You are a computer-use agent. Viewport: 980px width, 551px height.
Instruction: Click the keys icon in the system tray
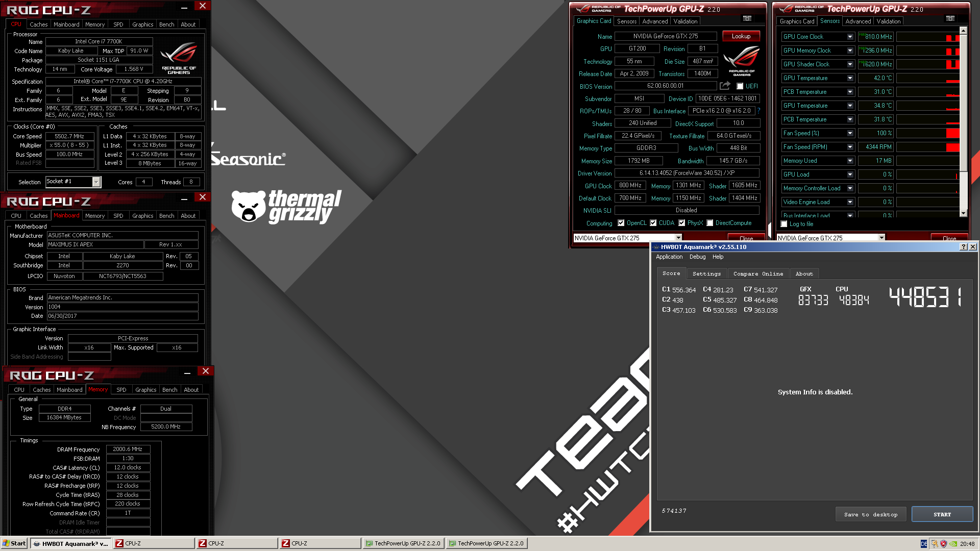(934, 544)
